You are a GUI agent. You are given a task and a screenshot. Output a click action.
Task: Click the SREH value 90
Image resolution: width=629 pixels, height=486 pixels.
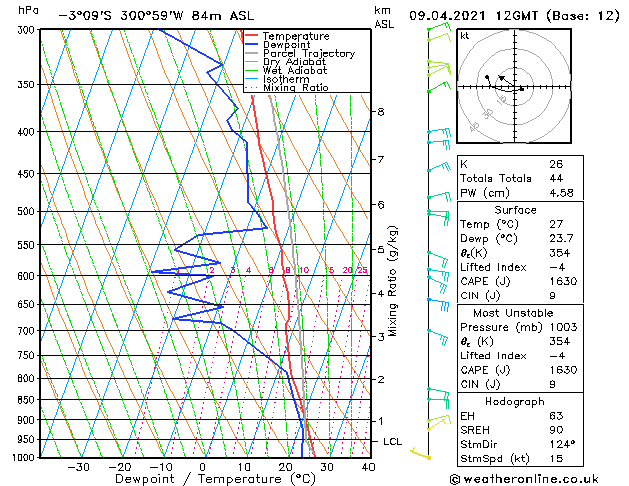[x=556, y=430]
